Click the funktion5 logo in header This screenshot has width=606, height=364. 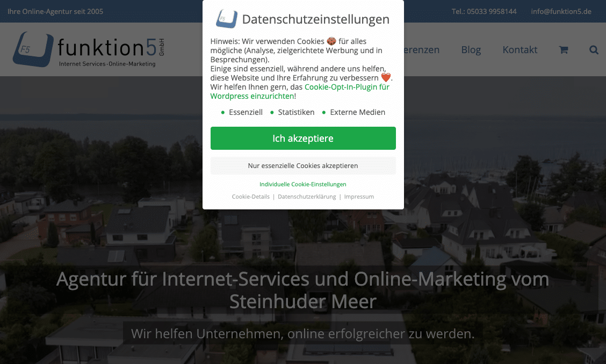(89, 49)
